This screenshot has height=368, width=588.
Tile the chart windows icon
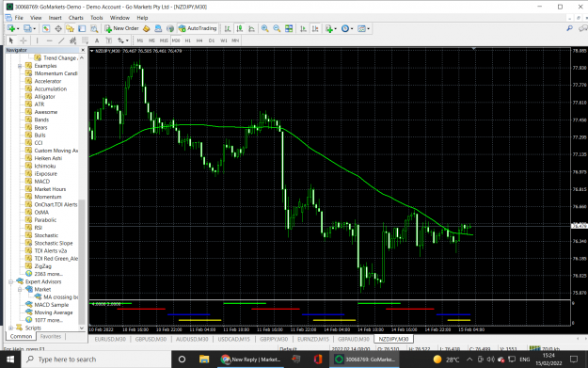pos(289,28)
